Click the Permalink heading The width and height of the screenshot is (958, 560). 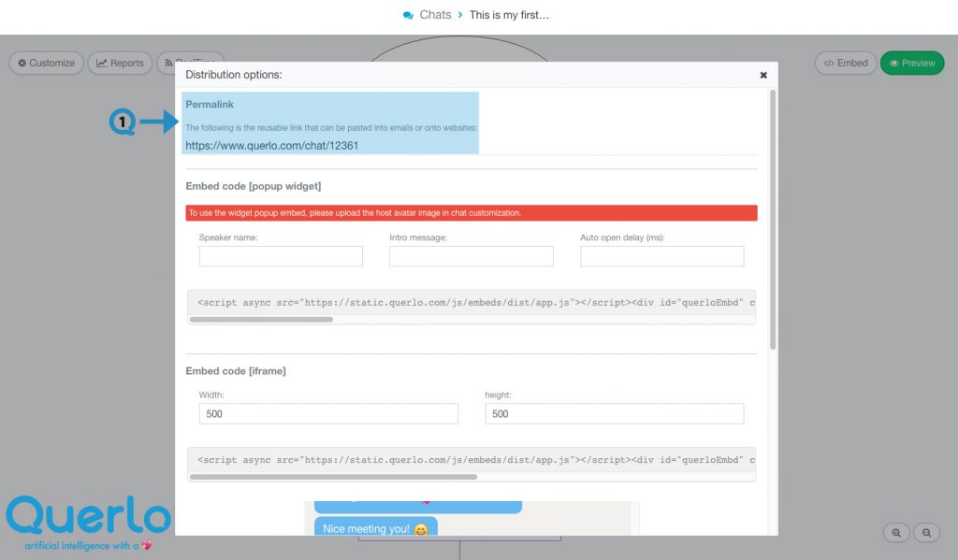210,105
